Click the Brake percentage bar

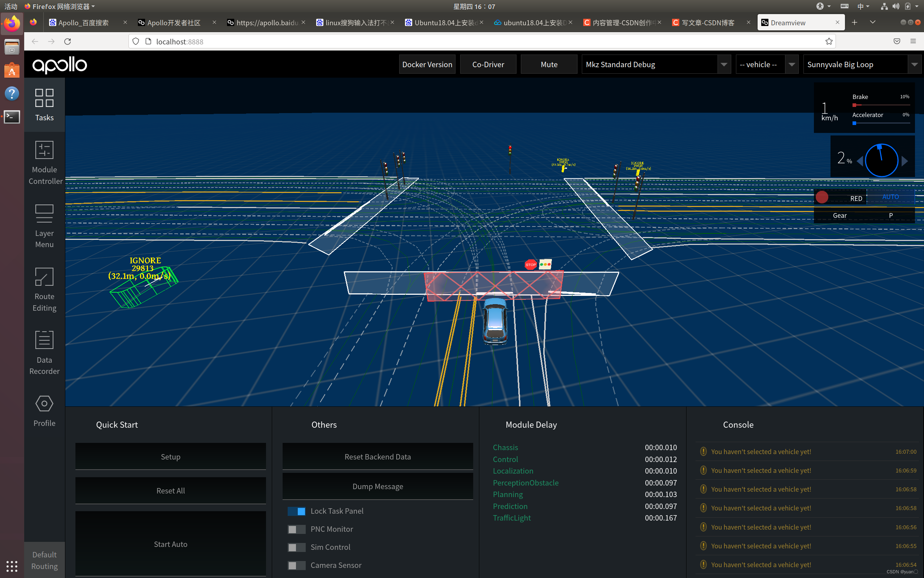[x=881, y=105]
